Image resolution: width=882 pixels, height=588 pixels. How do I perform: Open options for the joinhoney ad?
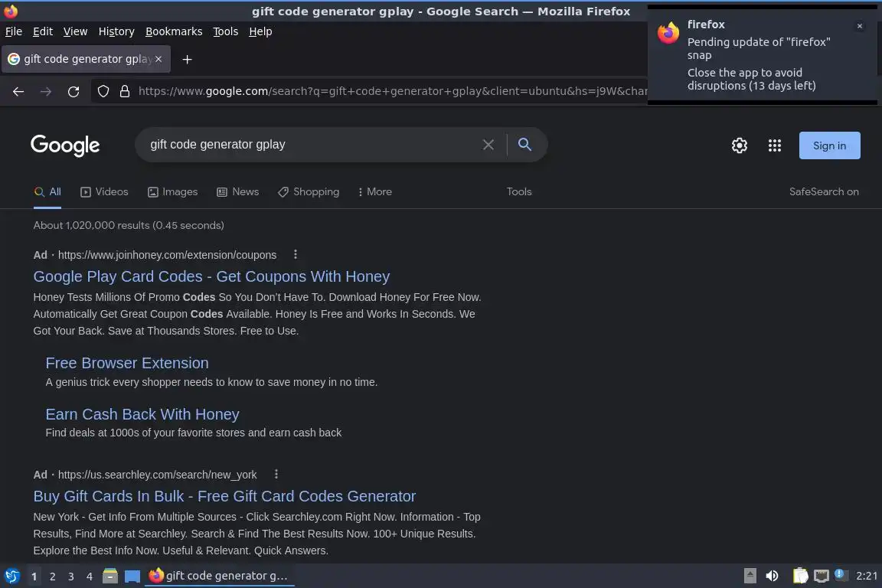pos(296,254)
